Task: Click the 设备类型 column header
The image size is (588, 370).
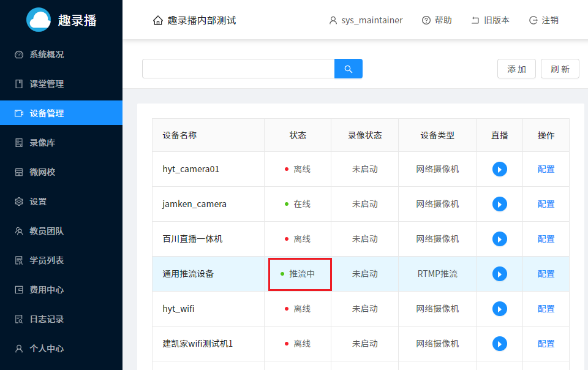Action: coord(437,135)
